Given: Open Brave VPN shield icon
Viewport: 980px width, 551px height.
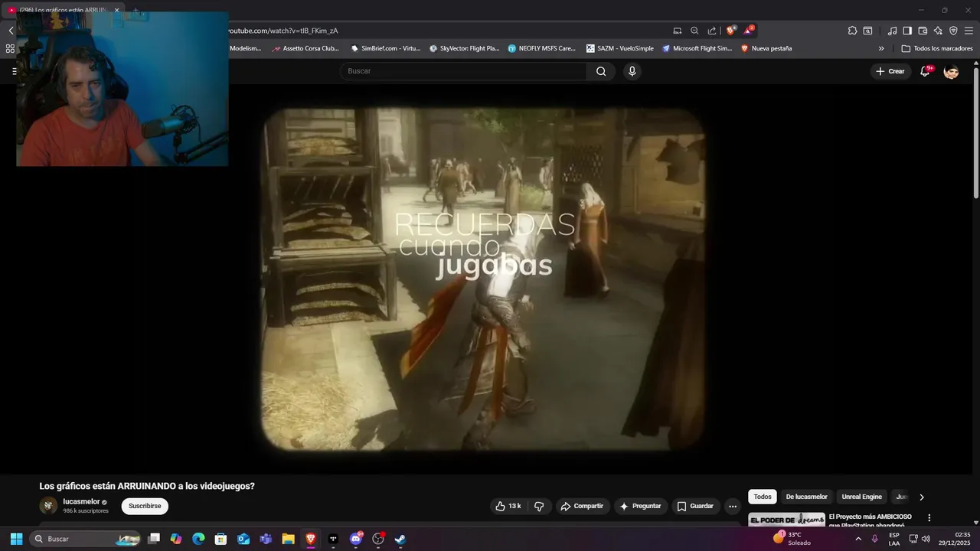Looking at the screenshot, I should (x=953, y=31).
